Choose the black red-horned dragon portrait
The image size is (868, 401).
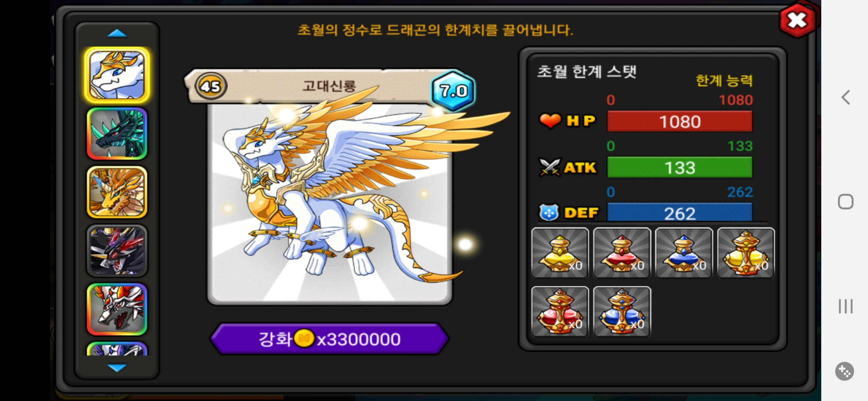click(x=117, y=251)
